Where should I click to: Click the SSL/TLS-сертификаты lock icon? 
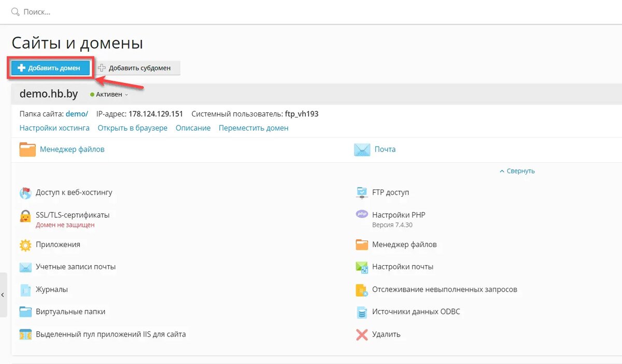[x=25, y=216]
